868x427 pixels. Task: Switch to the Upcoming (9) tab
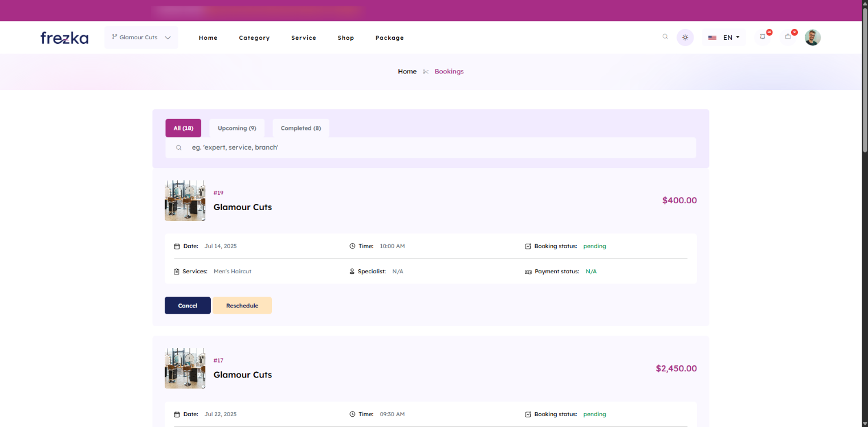237,128
